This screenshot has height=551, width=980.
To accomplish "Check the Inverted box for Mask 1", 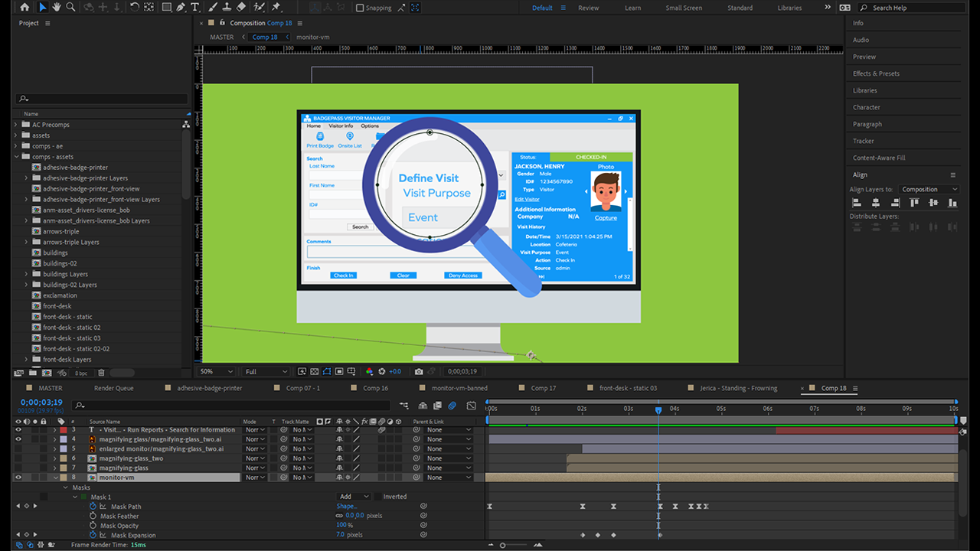I will [x=377, y=497].
